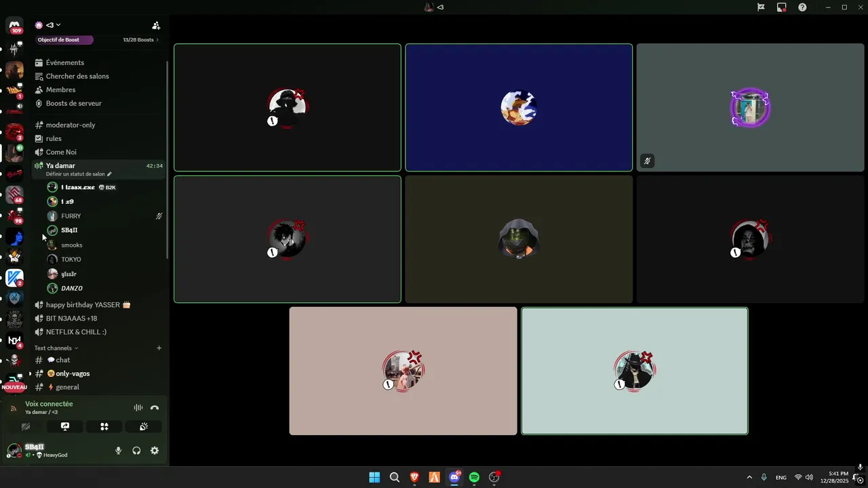Join happy birthday YASSER voice channel
The height and width of the screenshot is (488, 868).
click(87, 305)
